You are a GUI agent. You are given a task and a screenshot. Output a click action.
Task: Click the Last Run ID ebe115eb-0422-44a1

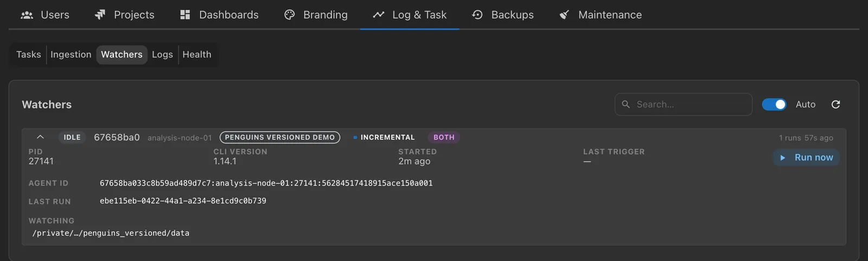click(x=183, y=201)
